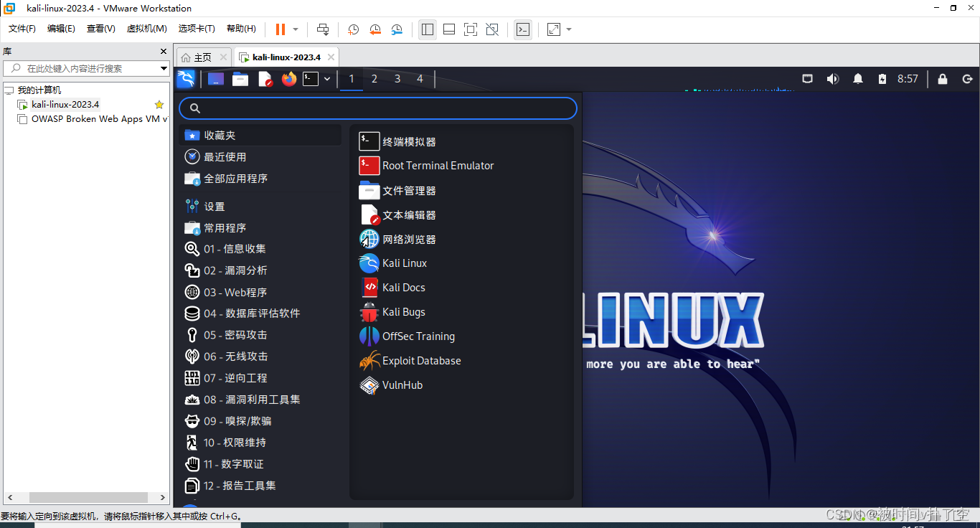Open category 05 - 密码攻击

(261, 335)
